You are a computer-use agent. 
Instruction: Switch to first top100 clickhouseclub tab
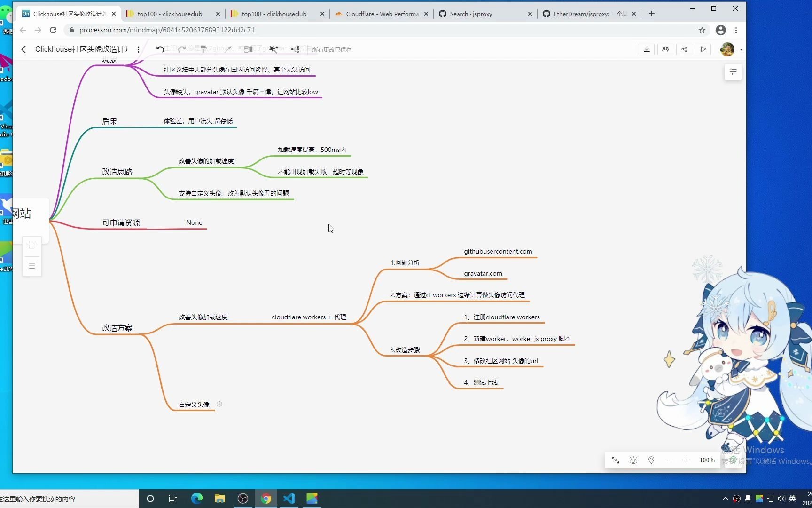click(170, 14)
